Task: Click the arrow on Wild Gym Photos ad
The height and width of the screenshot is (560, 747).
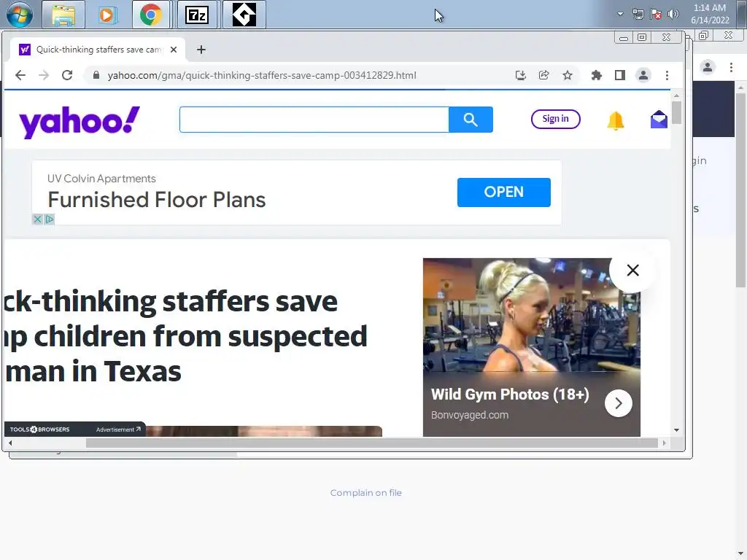Action: 619,403
